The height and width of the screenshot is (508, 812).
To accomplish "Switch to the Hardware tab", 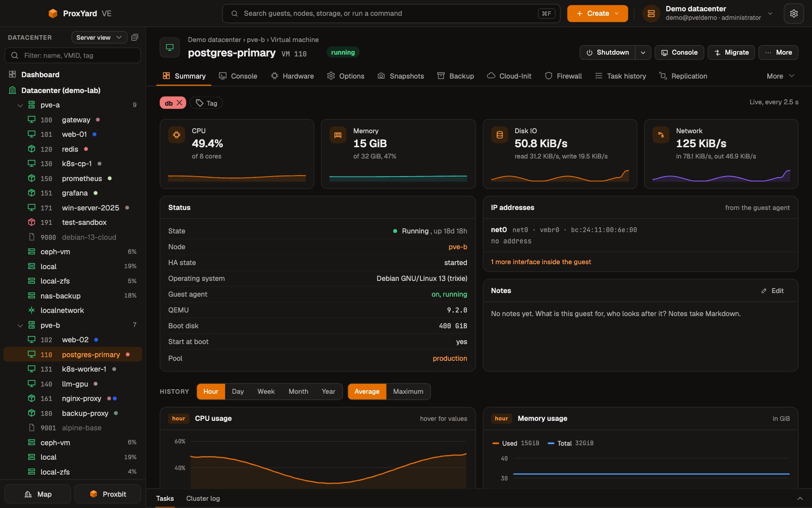I will [292, 76].
